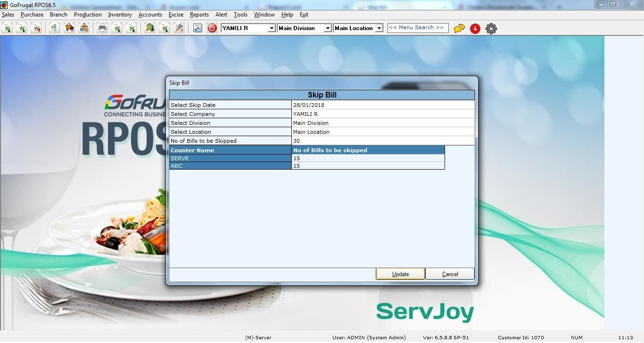Image resolution: width=644 pixels, height=343 pixels.
Task: Click the 'Select Division' label
Action: pos(190,123)
